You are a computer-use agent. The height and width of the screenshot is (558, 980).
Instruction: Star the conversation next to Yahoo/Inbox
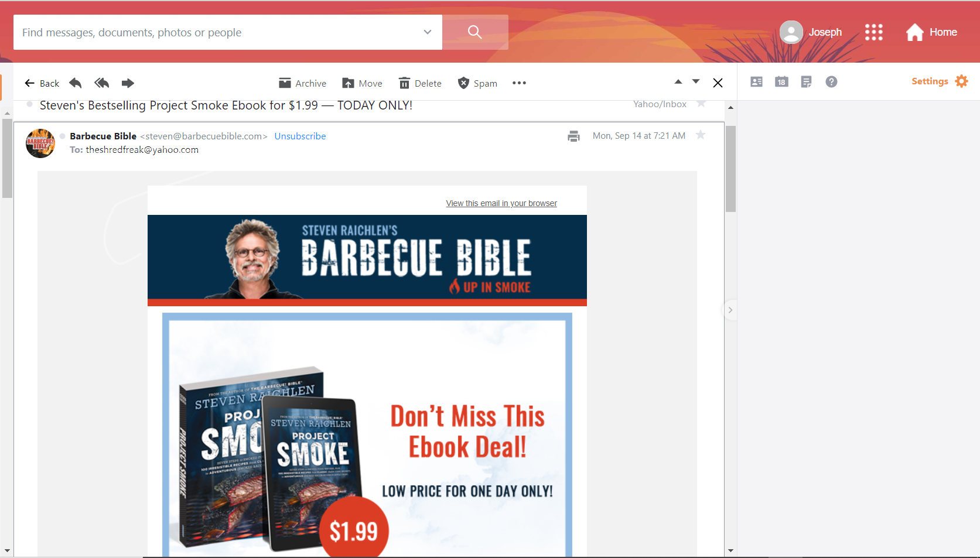pyautogui.click(x=701, y=104)
